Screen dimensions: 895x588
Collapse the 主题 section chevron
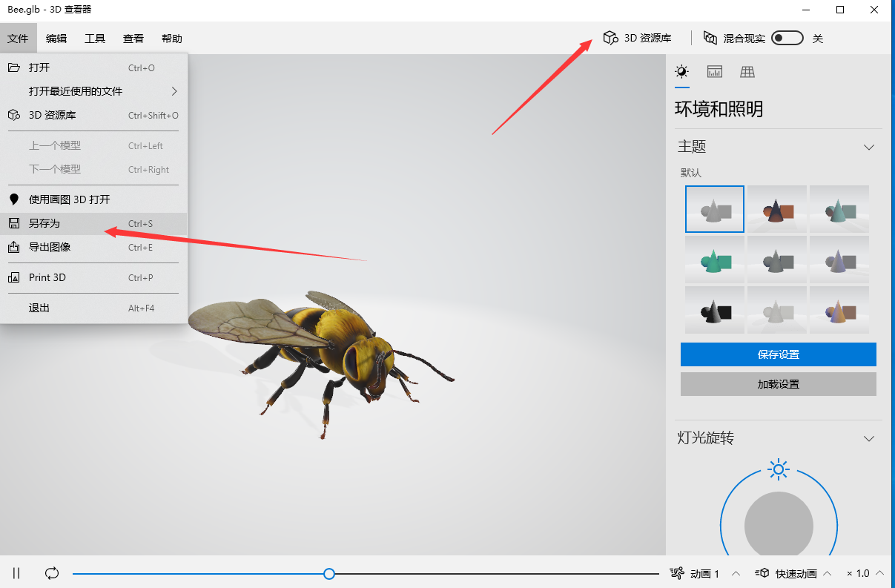(869, 147)
